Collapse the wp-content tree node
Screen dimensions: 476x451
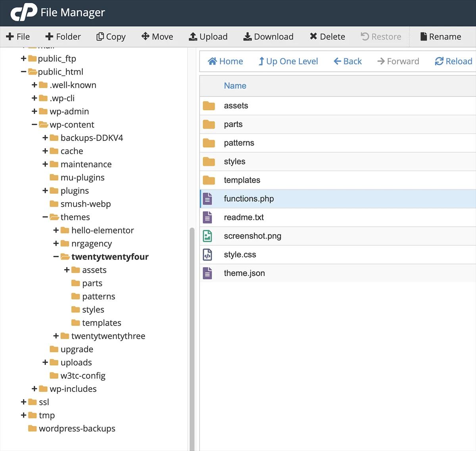tap(35, 125)
